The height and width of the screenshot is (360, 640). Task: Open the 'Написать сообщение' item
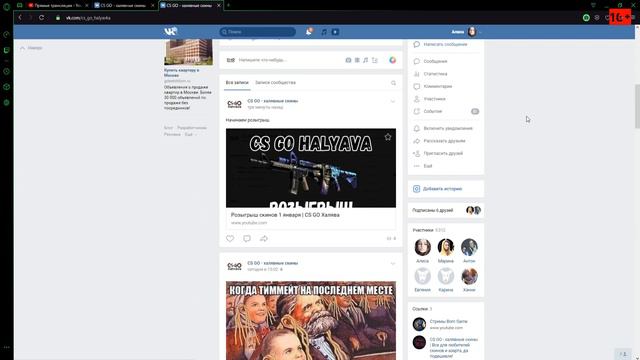pos(445,44)
